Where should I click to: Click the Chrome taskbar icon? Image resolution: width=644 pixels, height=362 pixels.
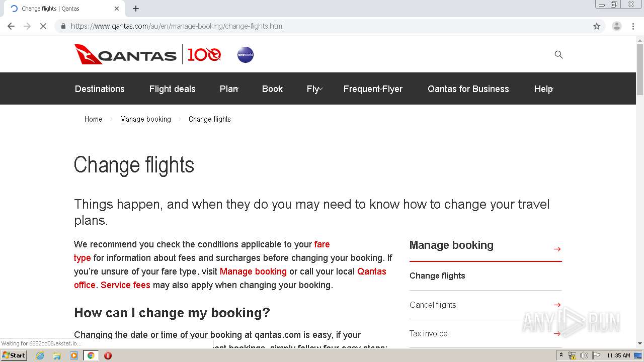point(91,355)
